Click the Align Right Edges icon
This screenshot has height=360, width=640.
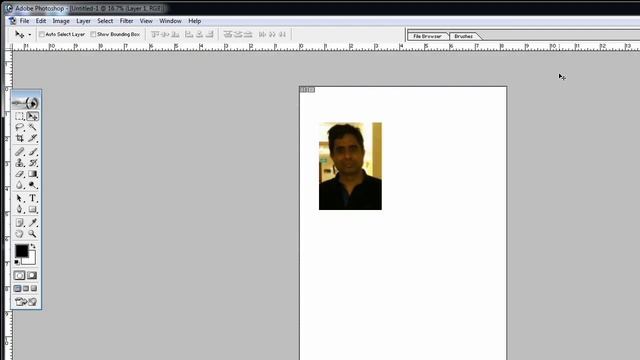point(209,35)
